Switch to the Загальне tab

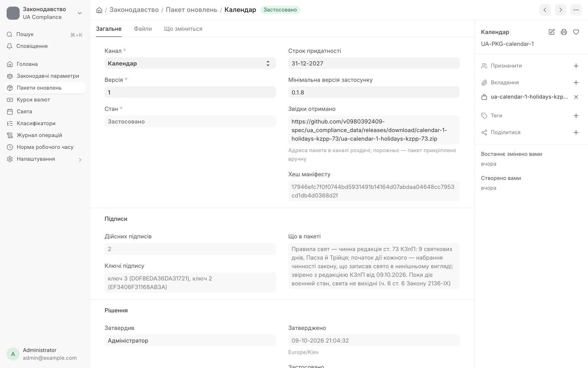click(109, 29)
